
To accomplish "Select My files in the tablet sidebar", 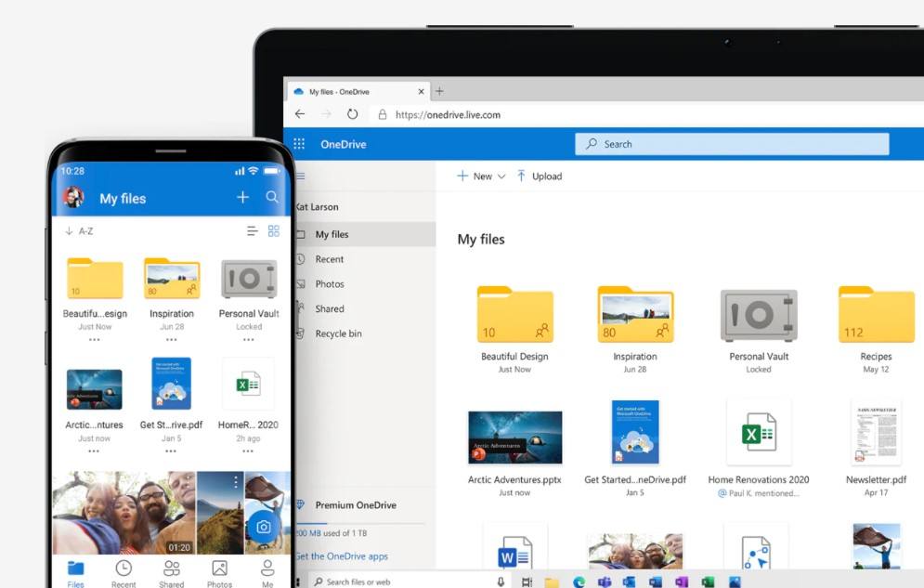I will click(365, 234).
